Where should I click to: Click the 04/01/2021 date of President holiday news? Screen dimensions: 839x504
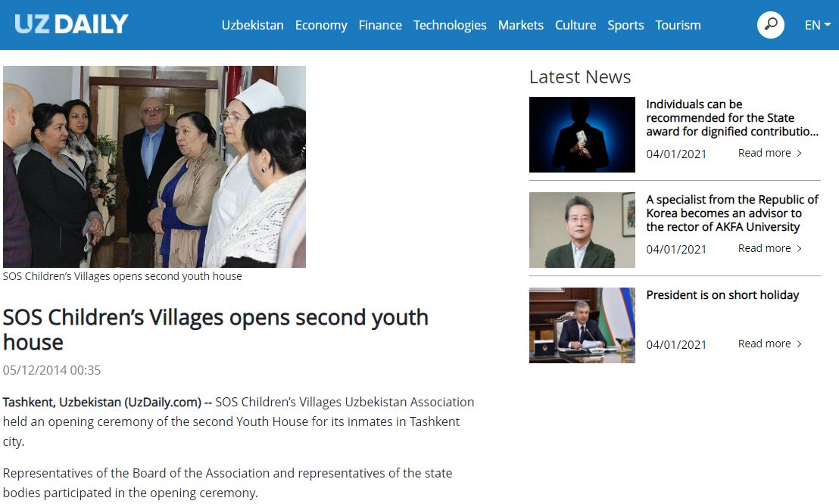pyautogui.click(x=676, y=344)
